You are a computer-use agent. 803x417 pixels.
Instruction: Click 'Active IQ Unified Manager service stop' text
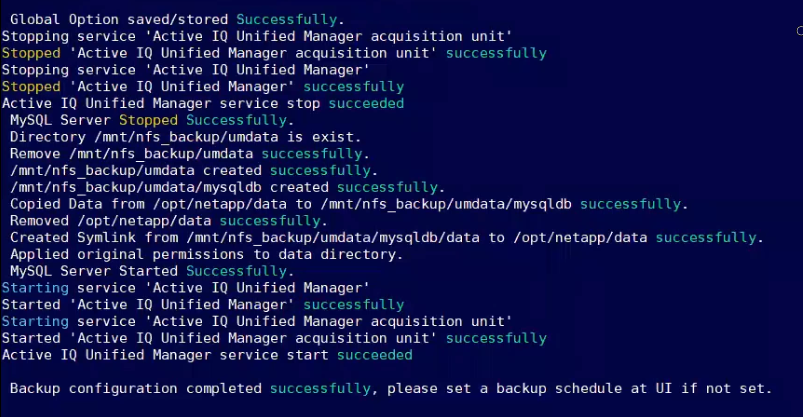[166, 103]
